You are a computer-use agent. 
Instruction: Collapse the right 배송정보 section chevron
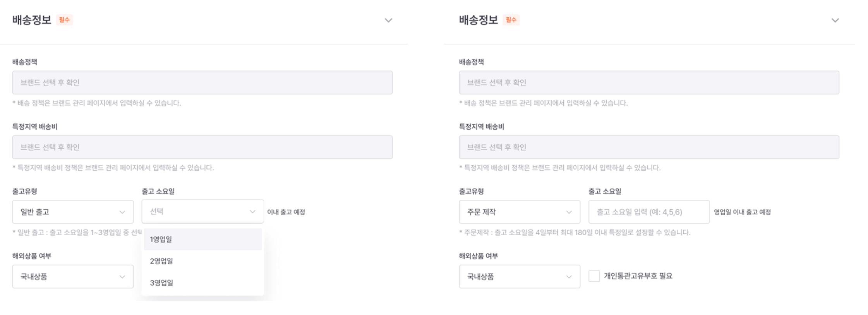tap(835, 20)
